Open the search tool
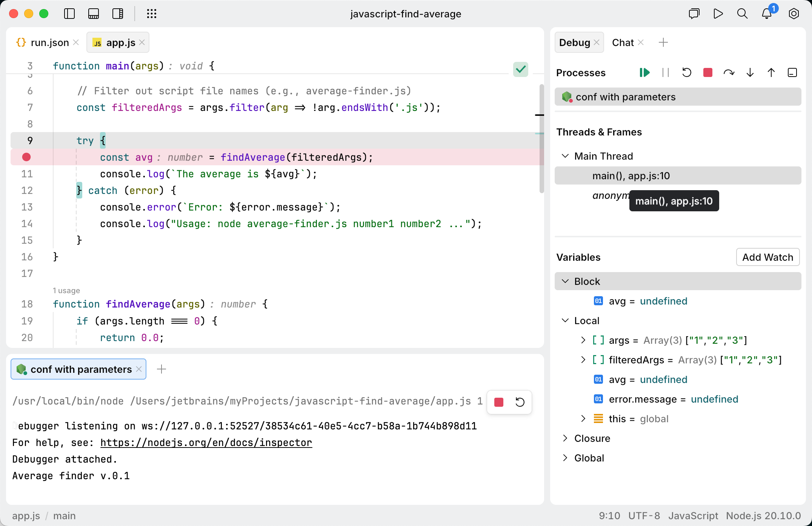This screenshot has height=526, width=812. (x=742, y=14)
